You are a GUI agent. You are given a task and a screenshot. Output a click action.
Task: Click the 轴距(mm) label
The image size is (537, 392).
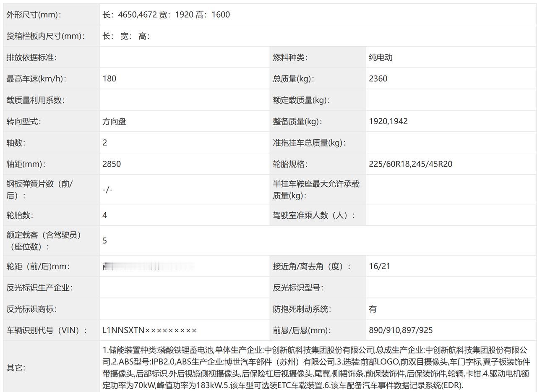[x=26, y=164]
